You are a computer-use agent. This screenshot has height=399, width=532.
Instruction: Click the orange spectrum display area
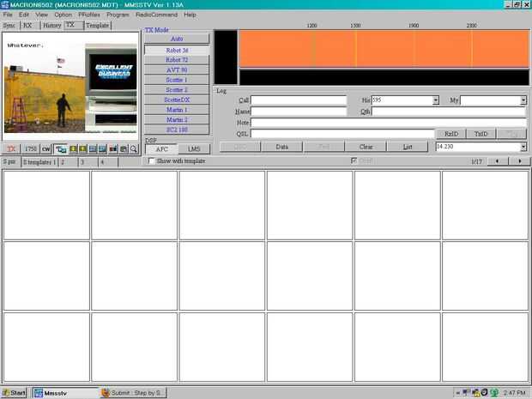(x=384, y=48)
